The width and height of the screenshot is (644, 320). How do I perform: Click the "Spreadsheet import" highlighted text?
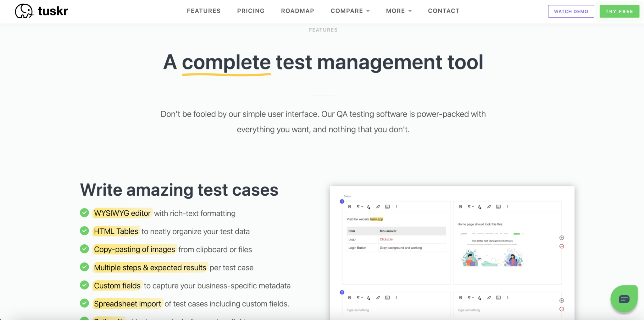[127, 304]
